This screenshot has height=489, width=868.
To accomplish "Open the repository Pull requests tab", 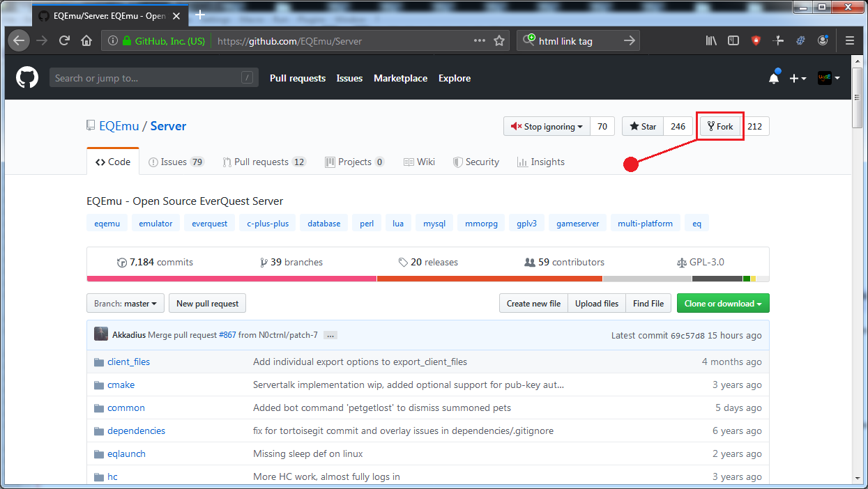I will 264,162.
